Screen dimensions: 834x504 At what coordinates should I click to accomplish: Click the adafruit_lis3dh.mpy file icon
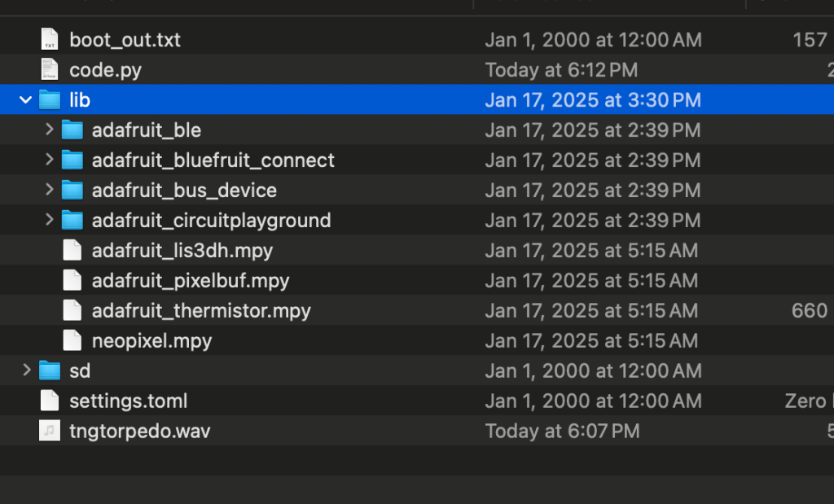[72, 250]
